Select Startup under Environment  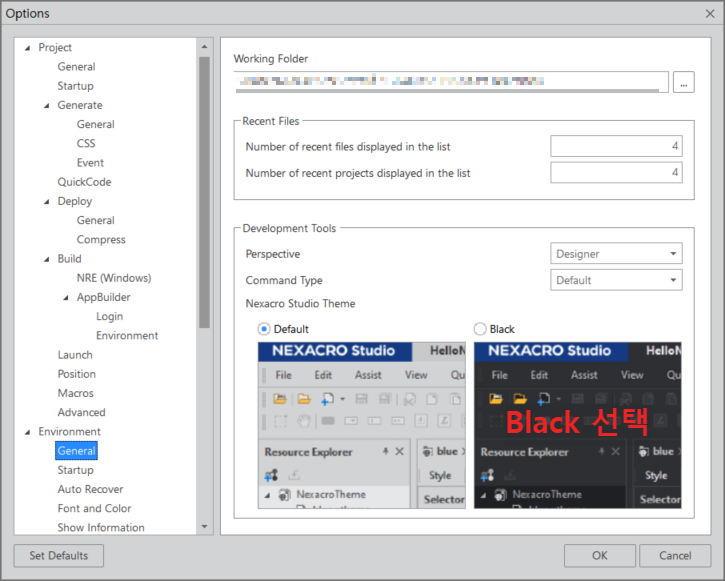75,470
